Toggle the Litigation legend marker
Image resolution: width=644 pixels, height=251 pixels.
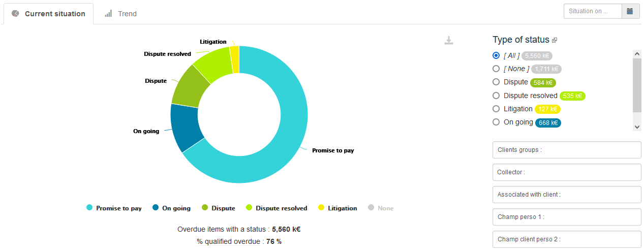click(321, 208)
